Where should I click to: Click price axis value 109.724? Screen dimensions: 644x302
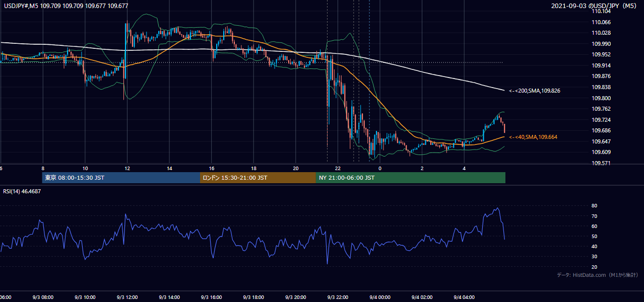tap(602, 120)
